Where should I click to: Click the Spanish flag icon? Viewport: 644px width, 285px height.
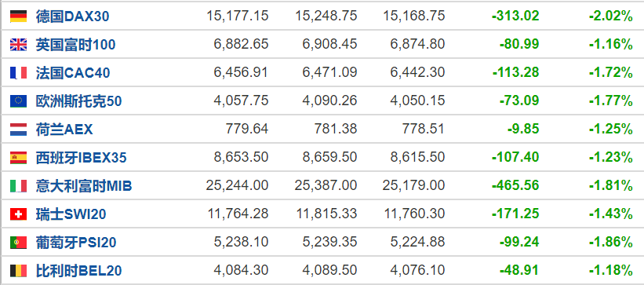pos(19,158)
